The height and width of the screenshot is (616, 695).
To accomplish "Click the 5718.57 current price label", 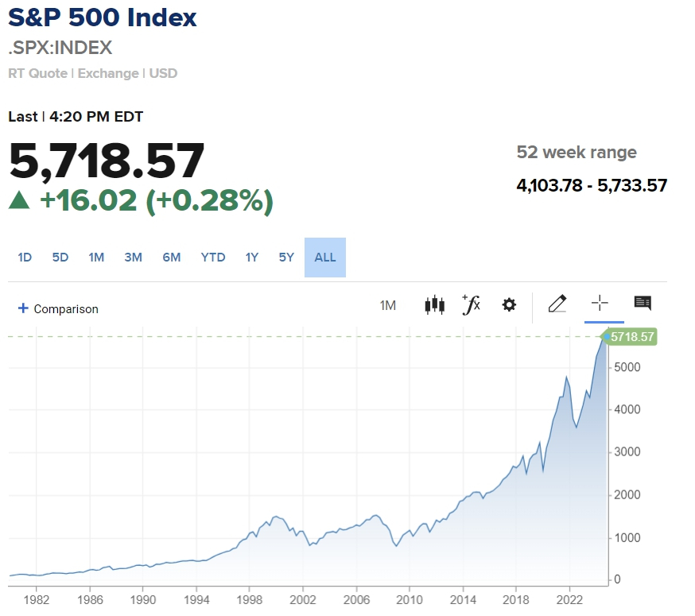I will tap(632, 337).
